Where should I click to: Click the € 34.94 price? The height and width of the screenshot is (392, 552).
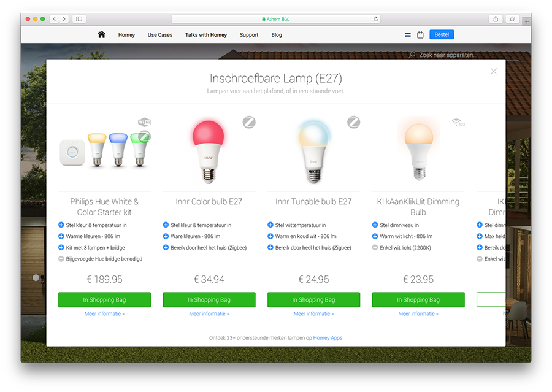coord(209,279)
